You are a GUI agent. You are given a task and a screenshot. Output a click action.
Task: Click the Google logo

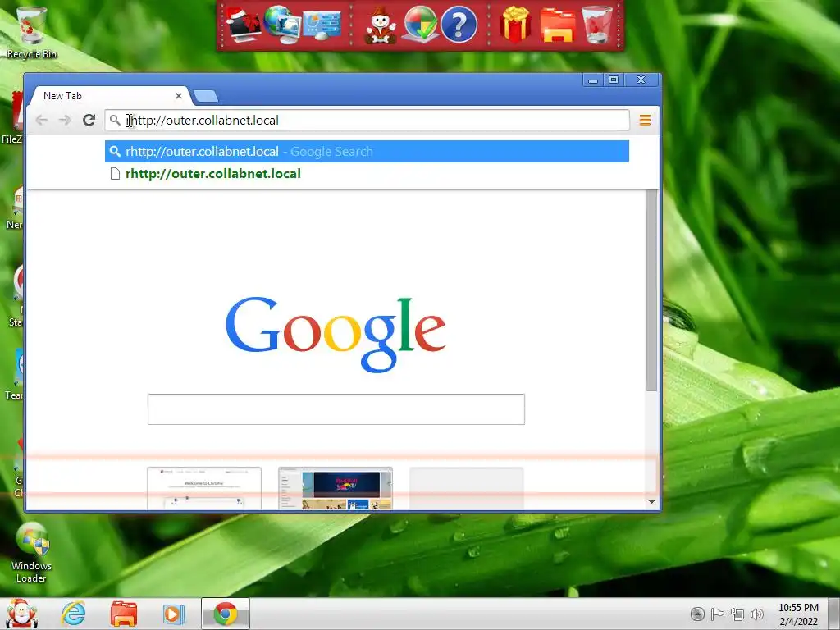click(x=336, y=334)
